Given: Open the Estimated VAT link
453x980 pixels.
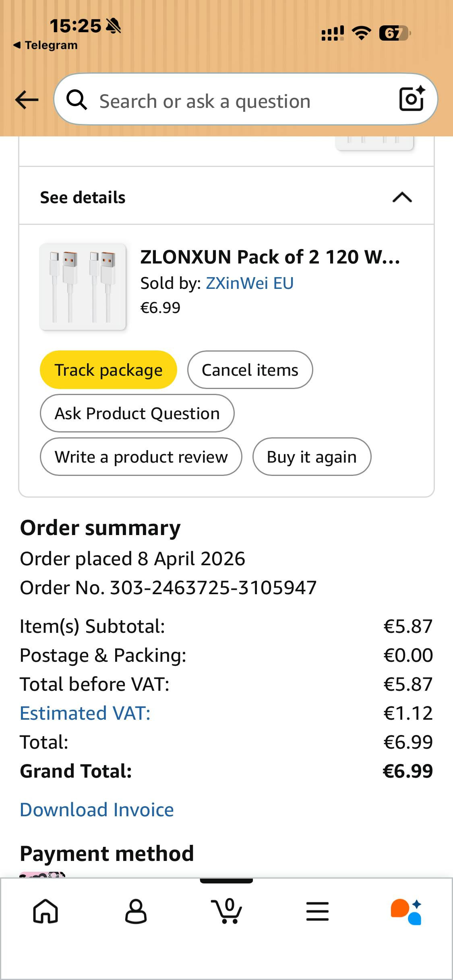Looking at the screenshot, I should click(85, 713).
